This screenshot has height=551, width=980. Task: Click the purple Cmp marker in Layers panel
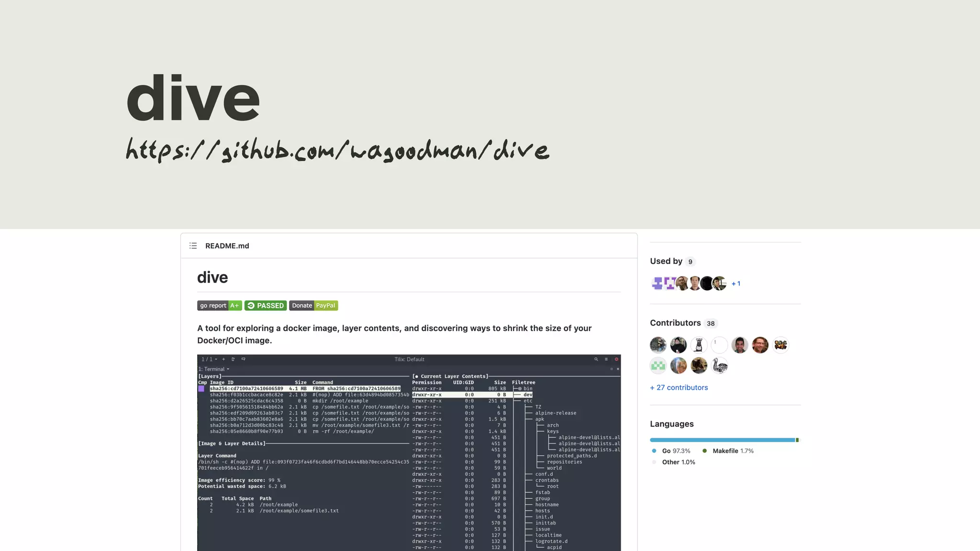click(x=201, y=389)
